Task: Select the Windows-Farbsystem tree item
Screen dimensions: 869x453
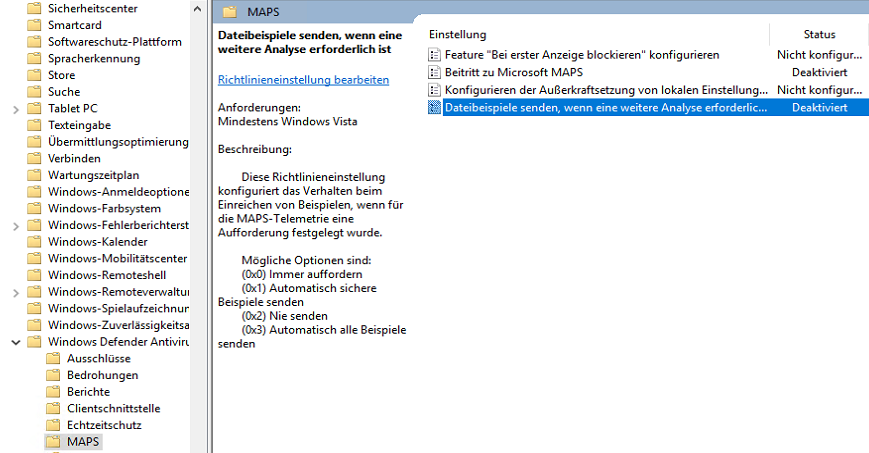Action: 104,208
